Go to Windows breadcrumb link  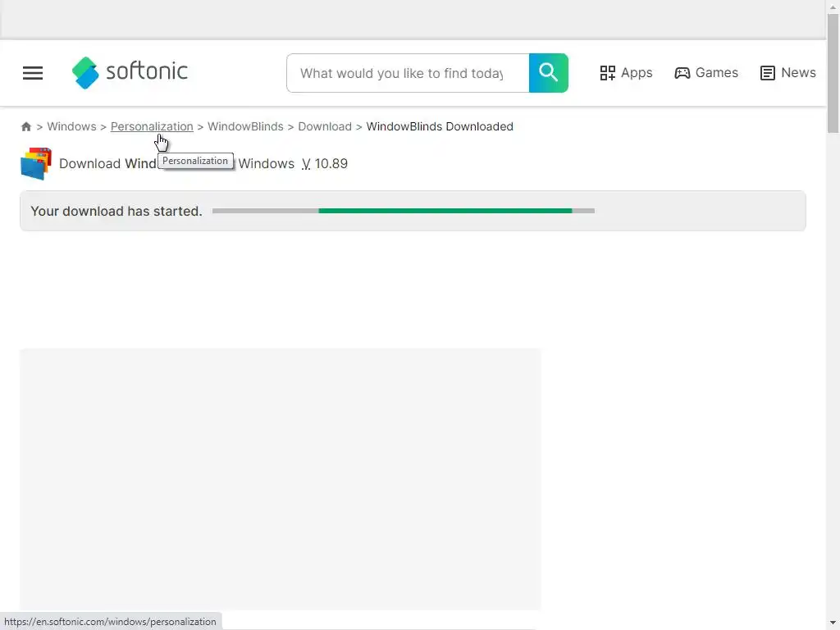pyautogui.click(x=72, y=126)
